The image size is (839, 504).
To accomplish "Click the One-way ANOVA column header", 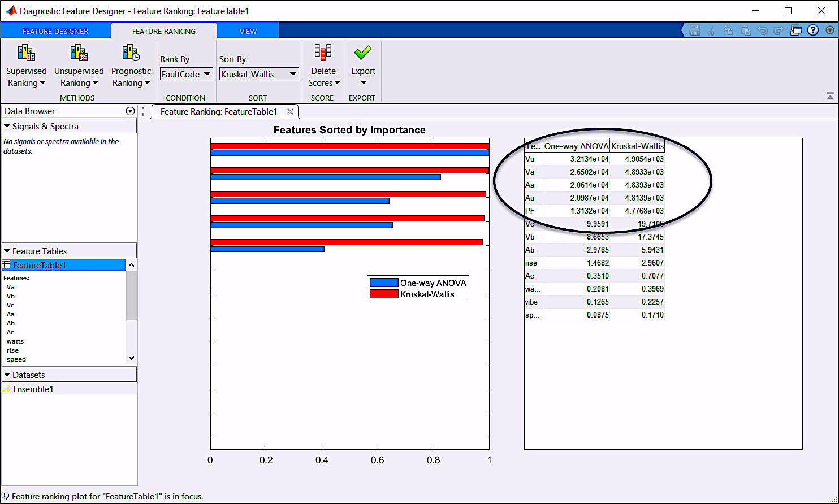I will click(x=576, y=146).
